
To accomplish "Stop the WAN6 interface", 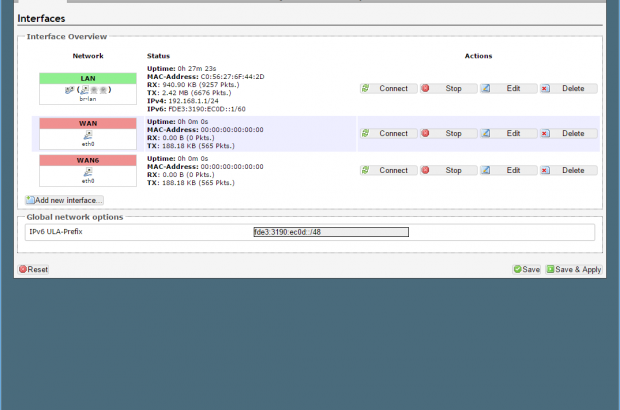I will 447,170.
